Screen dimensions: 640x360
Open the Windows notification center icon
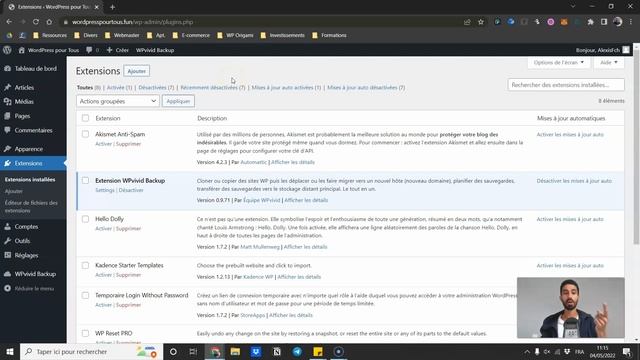coord(627,351)
